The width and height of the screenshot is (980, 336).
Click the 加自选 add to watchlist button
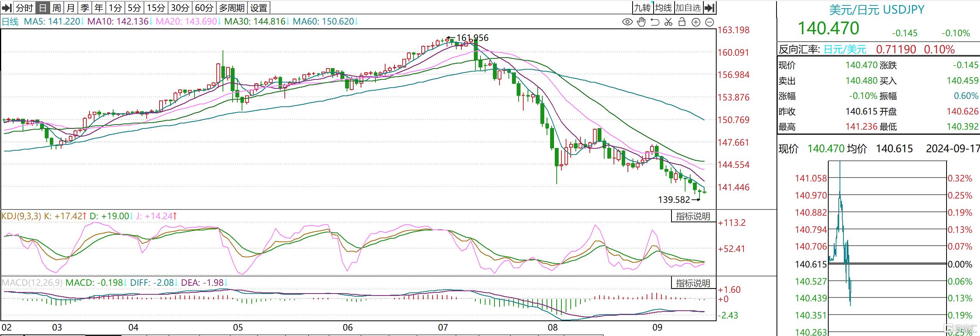coord(688,7)
